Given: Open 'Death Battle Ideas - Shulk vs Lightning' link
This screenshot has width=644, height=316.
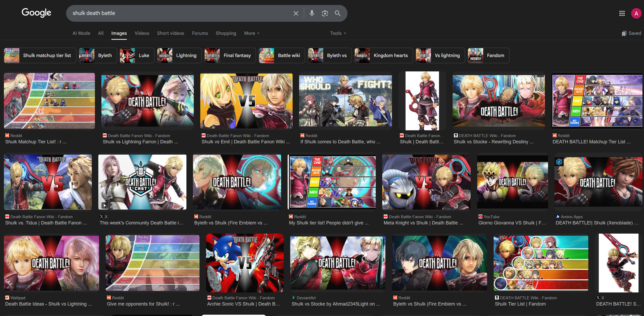Looking at the screenshot, I should pyautogui.click(x=48, y=304).
